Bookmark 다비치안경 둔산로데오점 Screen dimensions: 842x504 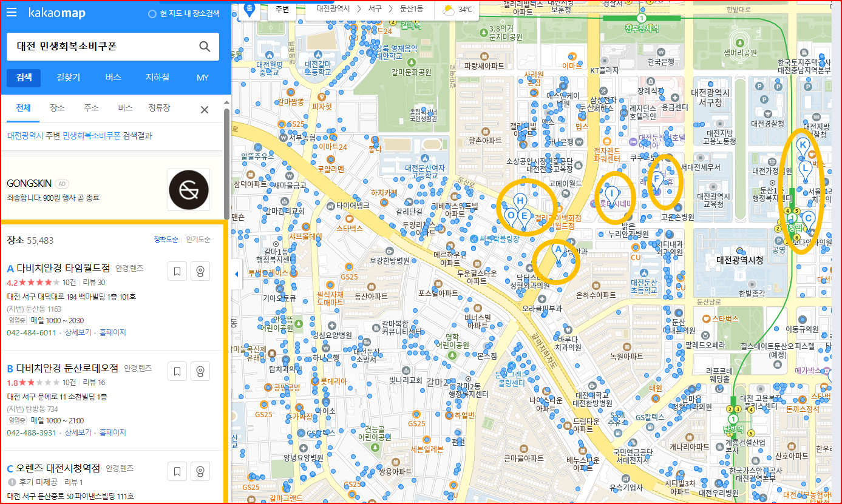point(177,371)
